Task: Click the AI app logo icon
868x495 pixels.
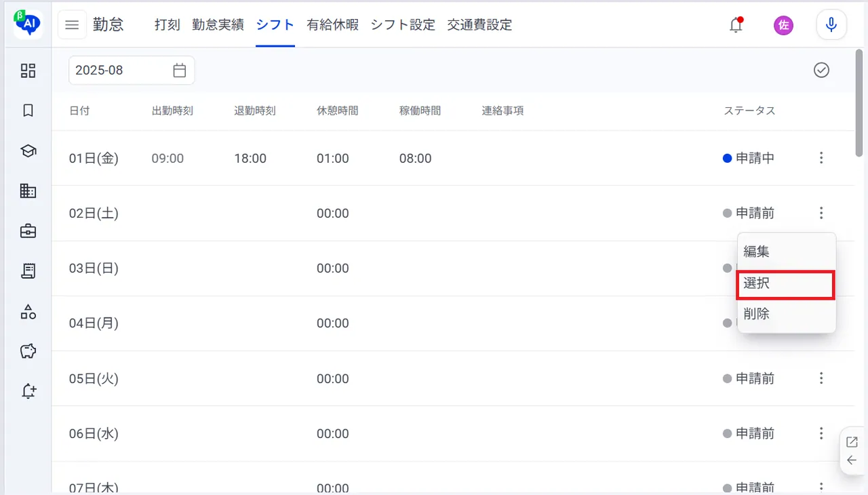Action: 28,24
